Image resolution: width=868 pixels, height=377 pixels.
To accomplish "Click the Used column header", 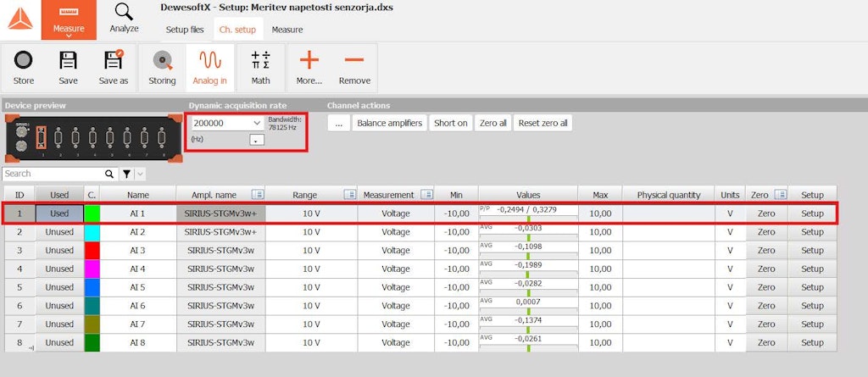I will [60, 195].
